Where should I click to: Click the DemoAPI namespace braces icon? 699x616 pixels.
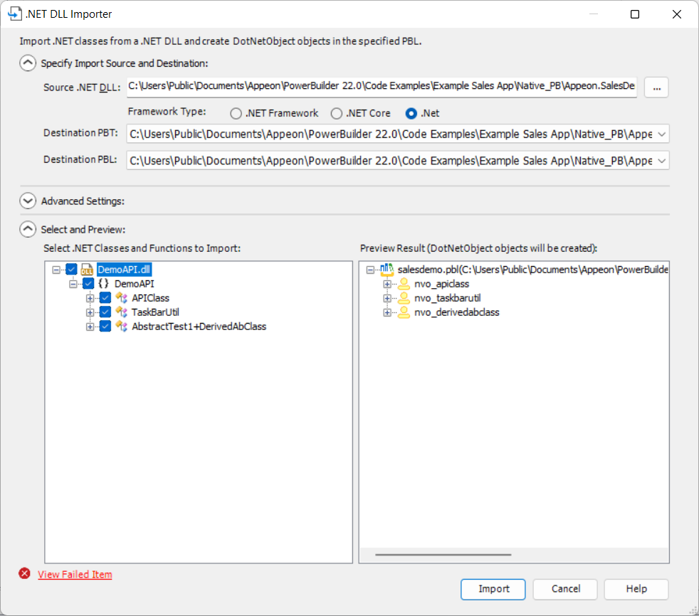(104, 284)
